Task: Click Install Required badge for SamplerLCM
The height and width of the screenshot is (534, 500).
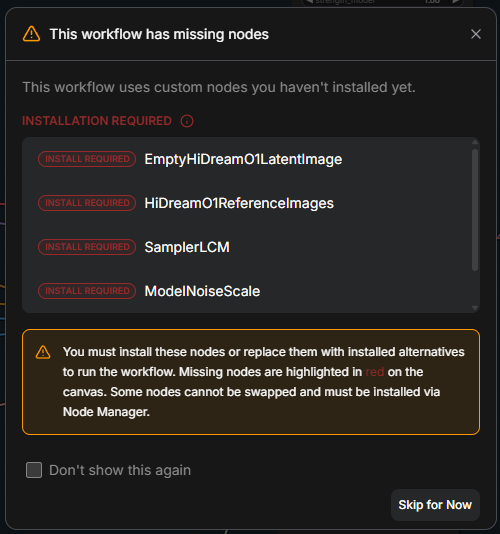Action: click(x=87, y=247)
